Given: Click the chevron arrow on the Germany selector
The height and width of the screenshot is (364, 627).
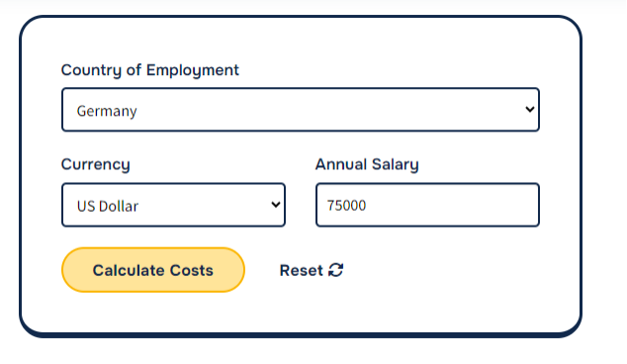Looking at the screenshot, I should point(530,109).
